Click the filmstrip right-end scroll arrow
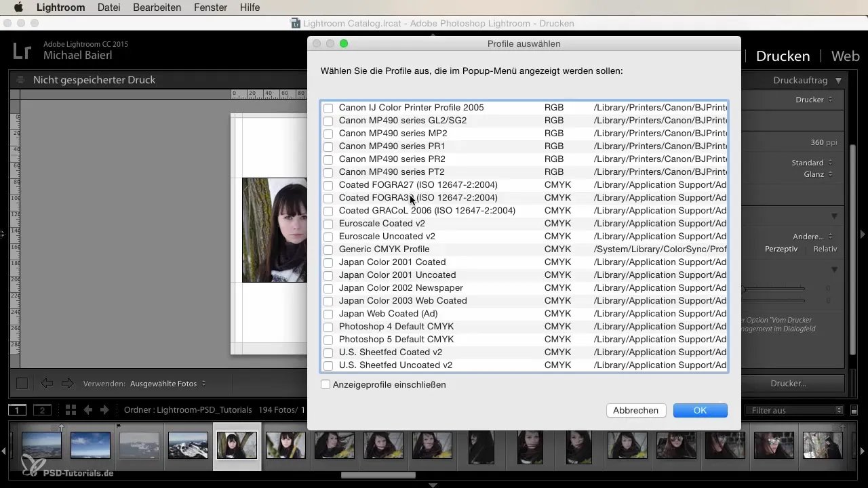 pyautogui.click(x=863, y=451)
